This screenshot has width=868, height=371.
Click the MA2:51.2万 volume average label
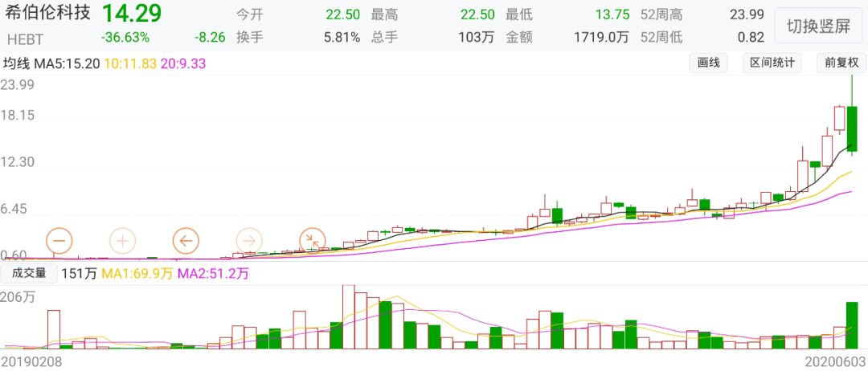click(x=212, y=273)
